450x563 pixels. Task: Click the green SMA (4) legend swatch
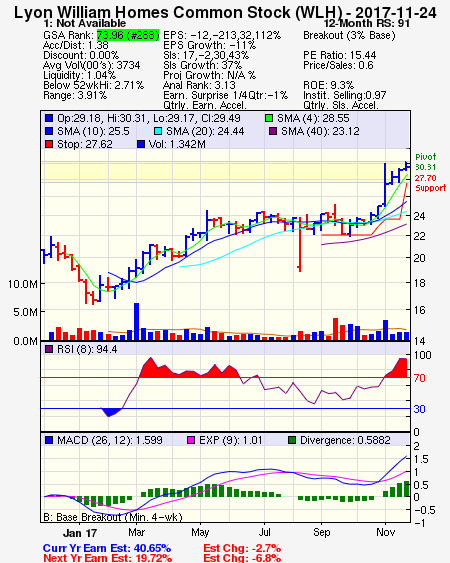pyautogui.click(x=269, y=118)
